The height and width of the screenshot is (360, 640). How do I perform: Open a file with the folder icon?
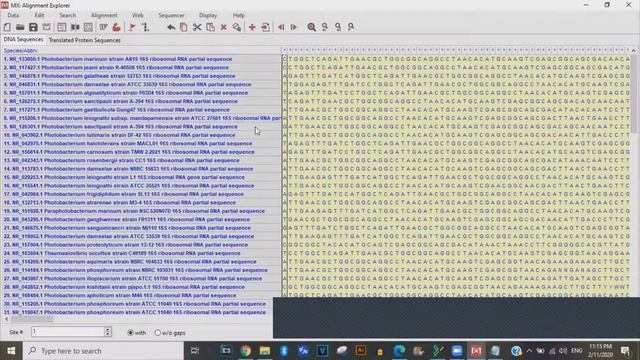[20, 27]
